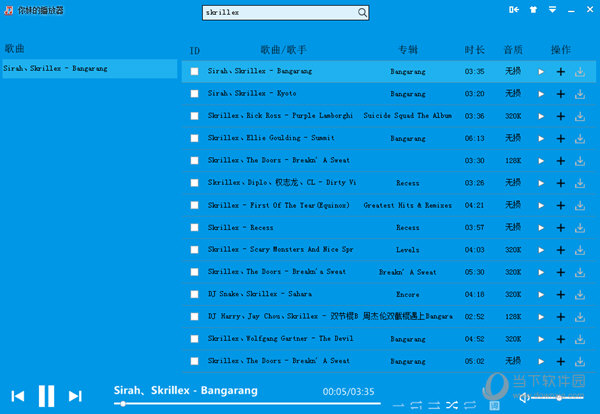Play the Sirah, Skrillex - Kyoto track

click(541, 94)
